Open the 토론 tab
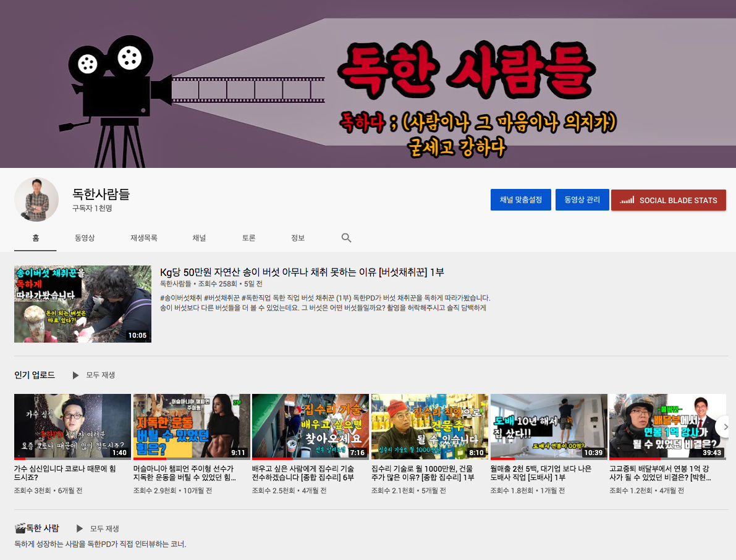The image size is (736, 560). (x=248, y=237)
